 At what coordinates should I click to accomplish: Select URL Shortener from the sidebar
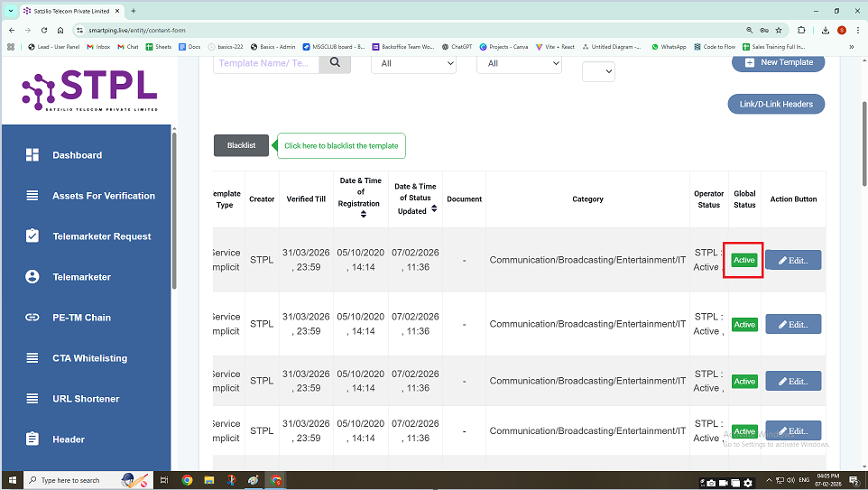click(86, 399)
